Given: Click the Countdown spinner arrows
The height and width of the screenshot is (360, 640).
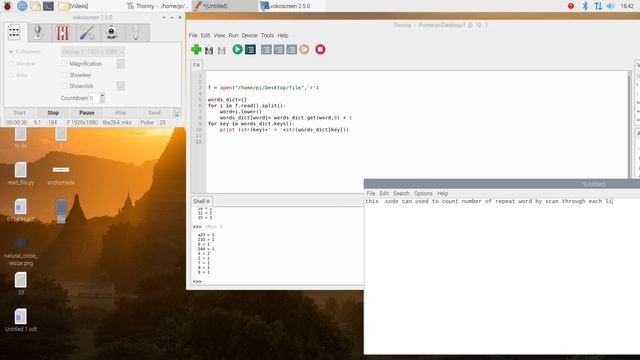Looking at the screenshot, I should tap(102, 98).
